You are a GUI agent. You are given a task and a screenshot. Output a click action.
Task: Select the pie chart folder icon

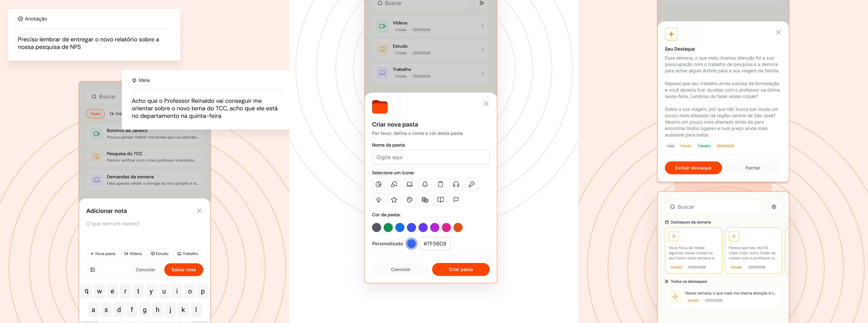click(378, 184)
